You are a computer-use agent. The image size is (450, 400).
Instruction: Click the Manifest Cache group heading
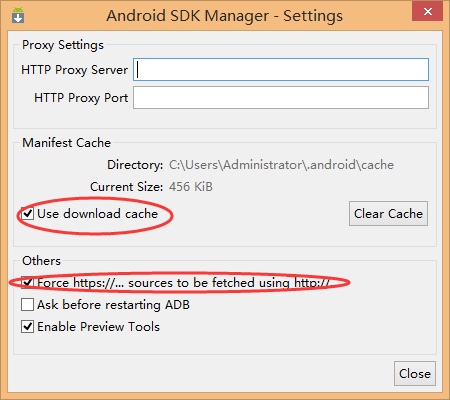pyautogui.click(x=66, y=143)
